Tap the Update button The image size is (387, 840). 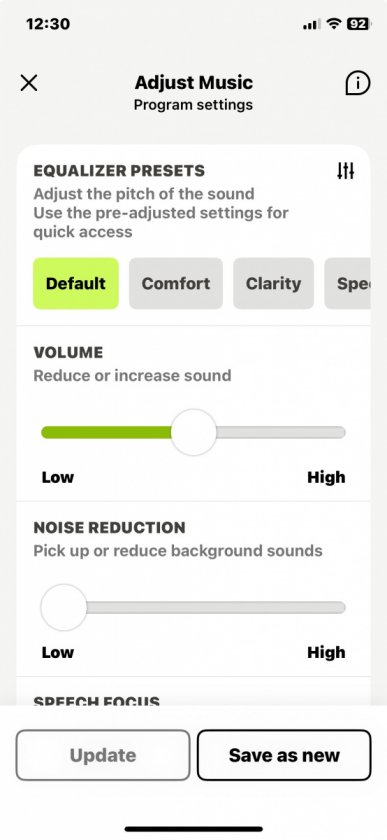point(103,755)
